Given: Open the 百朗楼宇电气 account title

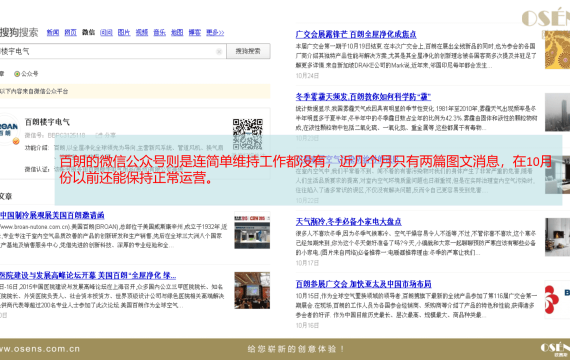Looking at the screenshot, I should coord(47,122).
